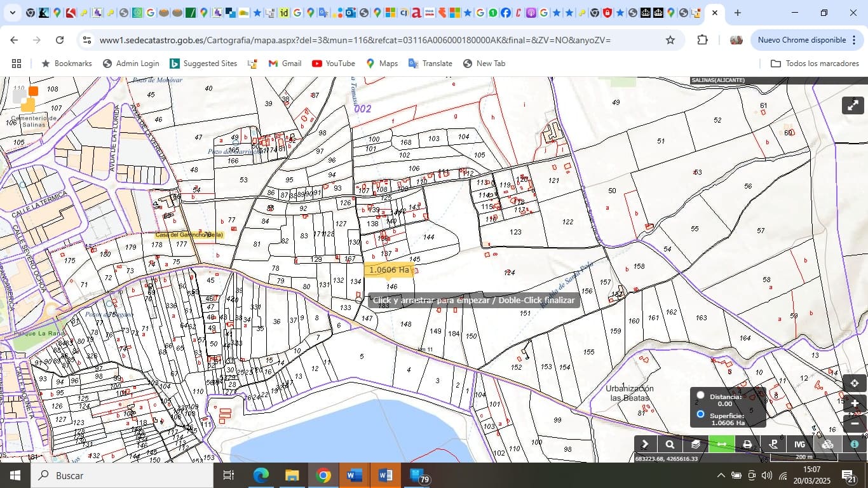
Task: Open the Gmail bookmark
Action: (x=284, y=64)
